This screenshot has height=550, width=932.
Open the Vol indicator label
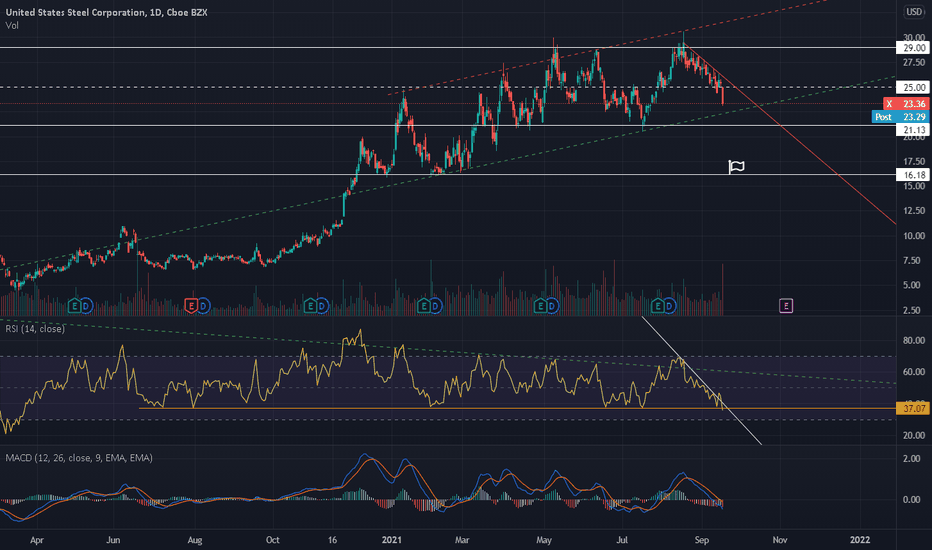12,26
